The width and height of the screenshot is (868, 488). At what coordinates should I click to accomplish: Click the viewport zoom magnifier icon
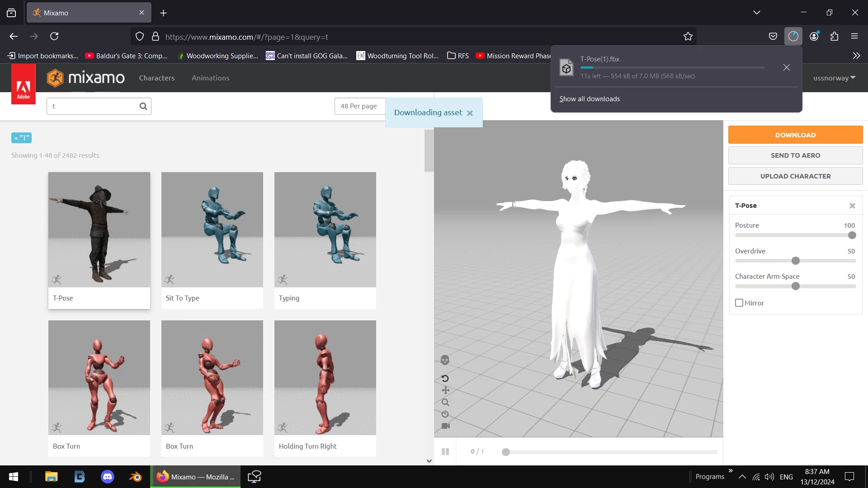(445, 402)
